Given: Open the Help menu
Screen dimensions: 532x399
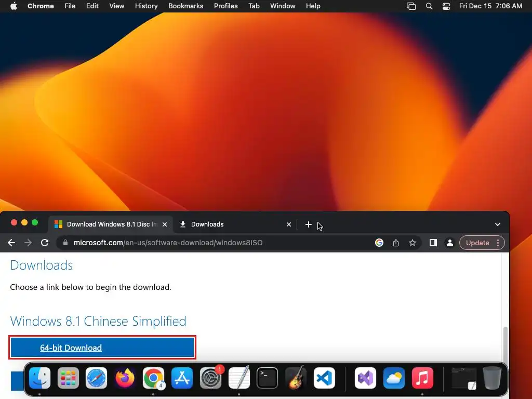Looking at the screenshot, I should tap(313, 6).
